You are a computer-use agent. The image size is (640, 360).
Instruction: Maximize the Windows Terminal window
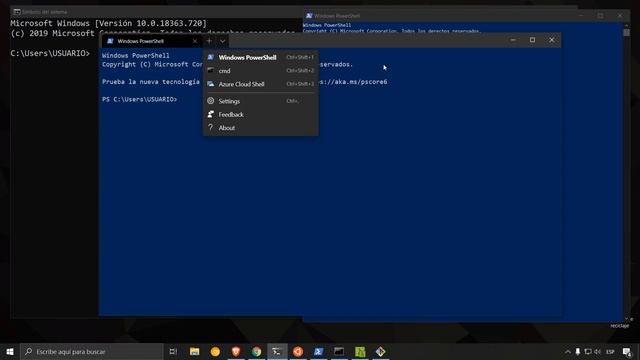pyautogui.click(x=532, y=40)
